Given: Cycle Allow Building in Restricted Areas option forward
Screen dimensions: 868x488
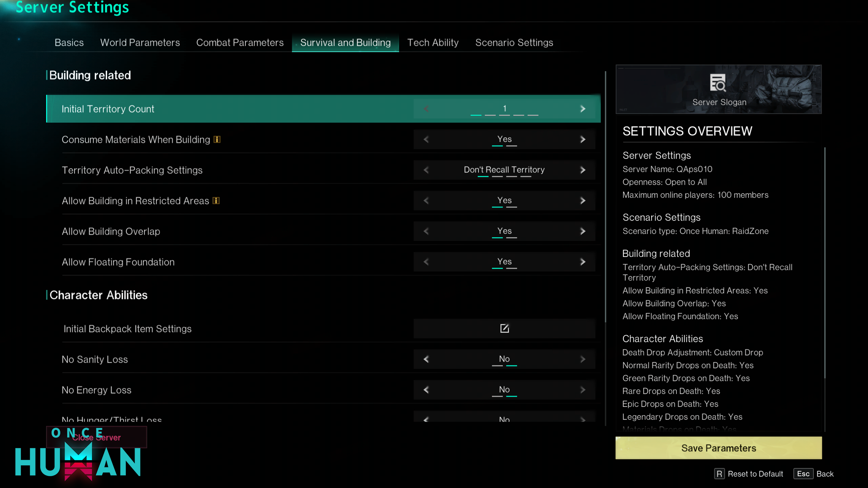Looking at the screenshot, I should coord(583,201).
